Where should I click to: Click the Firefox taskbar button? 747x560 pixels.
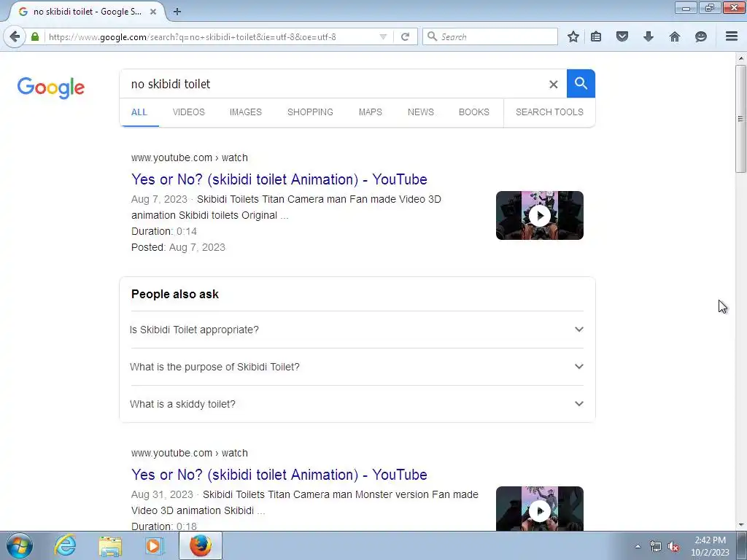[200, 545]
